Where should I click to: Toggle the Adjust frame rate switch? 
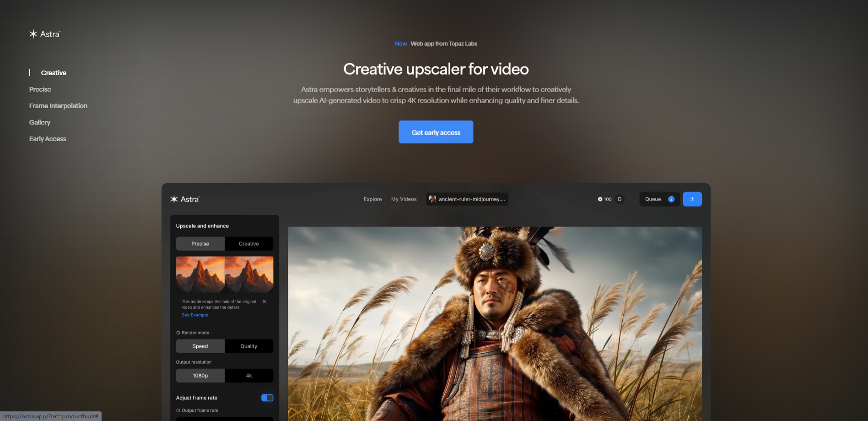(x=267, y=398)
